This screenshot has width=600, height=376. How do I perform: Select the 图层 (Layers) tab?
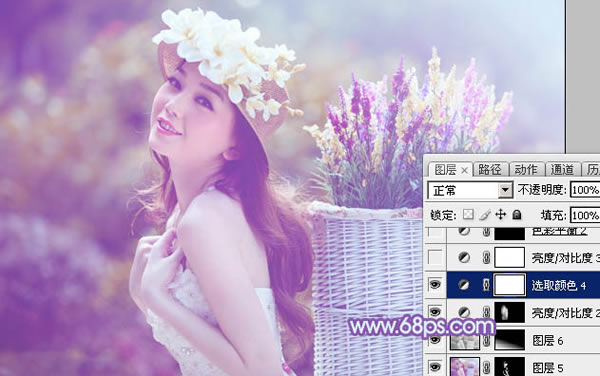pyautogui.click(x=445, y=169)
